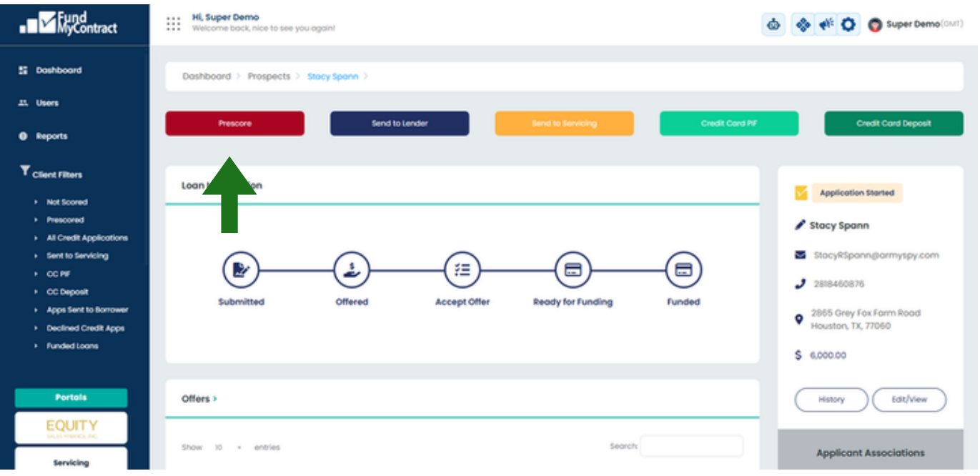
Task: Open the Show entries dropdown
Action: tap(228, 447)
